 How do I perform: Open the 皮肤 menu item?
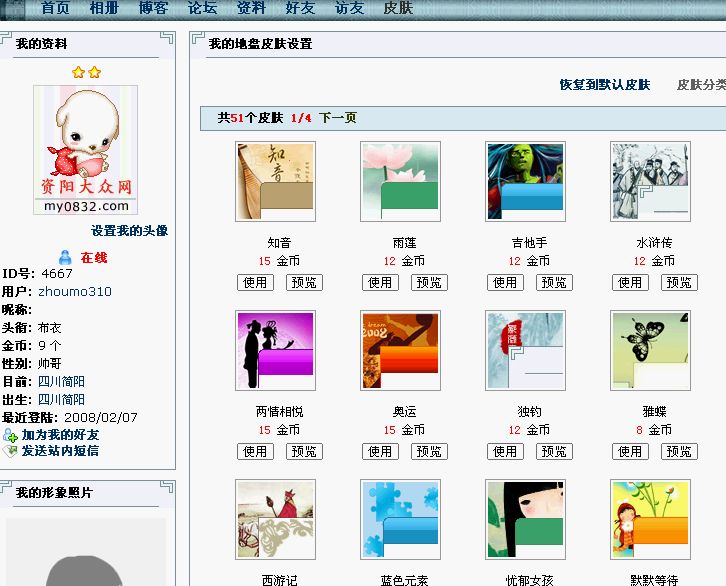tap(398, 8)
